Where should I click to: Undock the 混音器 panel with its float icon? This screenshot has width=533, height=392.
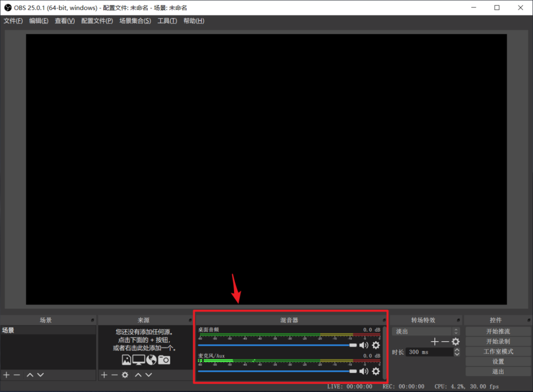[384, 320]
